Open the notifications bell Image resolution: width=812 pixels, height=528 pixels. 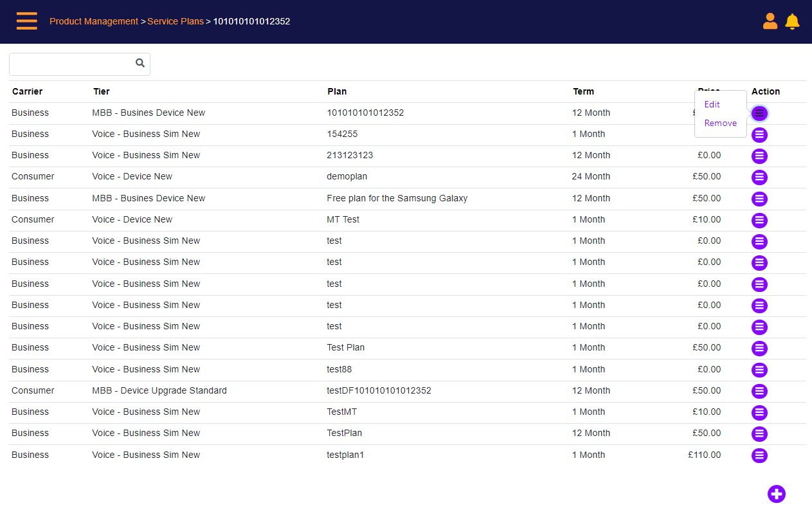pyautogui.click(x=792, y=21)
